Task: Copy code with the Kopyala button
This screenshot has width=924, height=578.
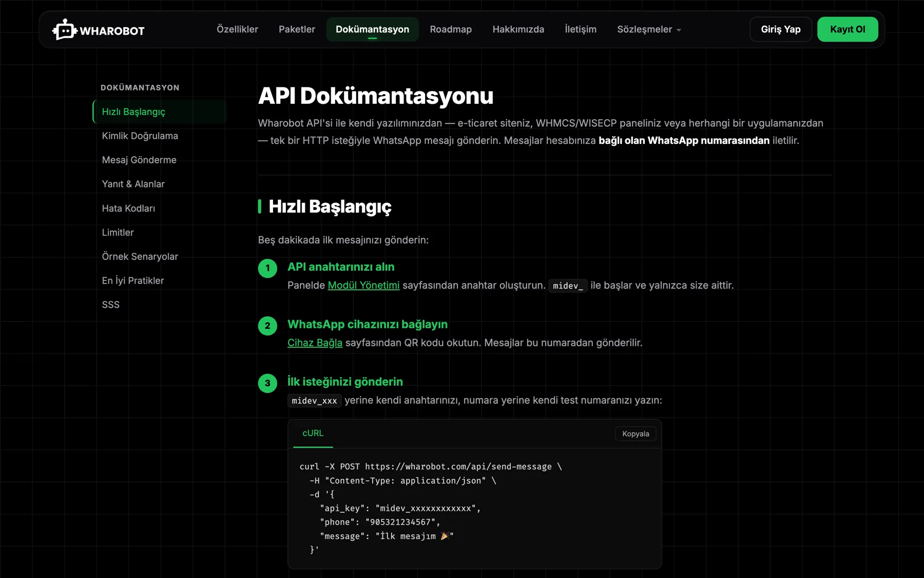Action: (x=636, y=434)
